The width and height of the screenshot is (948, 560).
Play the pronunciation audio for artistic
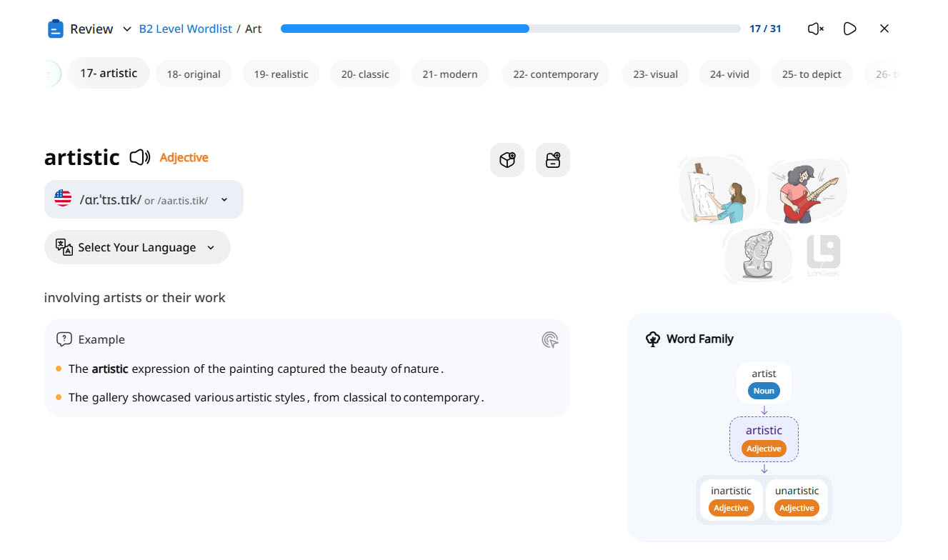click(x=139, y=157)
